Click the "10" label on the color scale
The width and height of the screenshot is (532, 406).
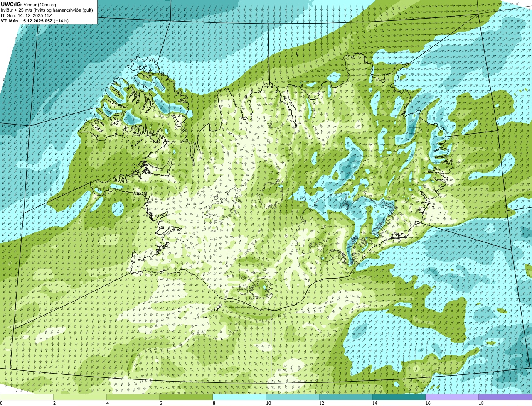pos(268,403)
